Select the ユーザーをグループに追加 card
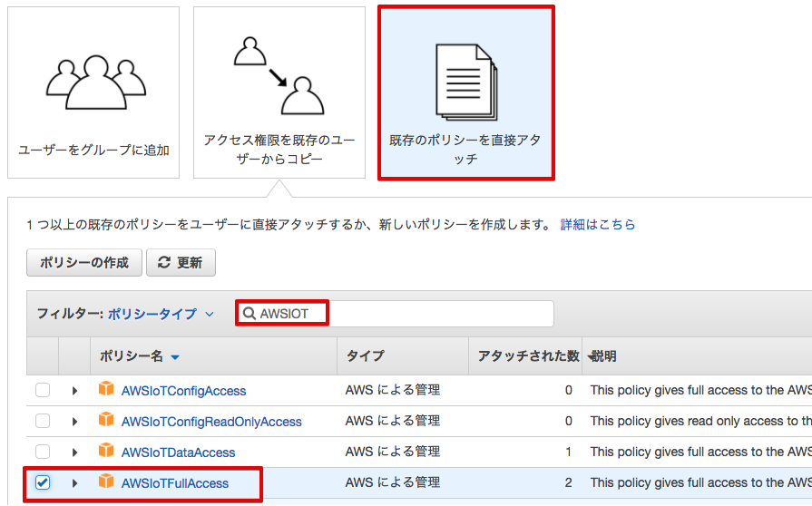812x506 pixels. click(93, 92)
